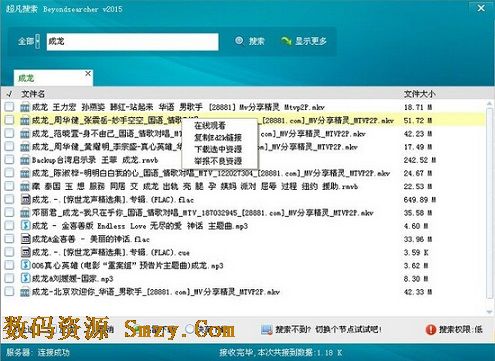Image resolution: width=495 pixels, height=361 pixels.
Task: Close the Beyondsearcher window
Action: [x=481, y=8]
